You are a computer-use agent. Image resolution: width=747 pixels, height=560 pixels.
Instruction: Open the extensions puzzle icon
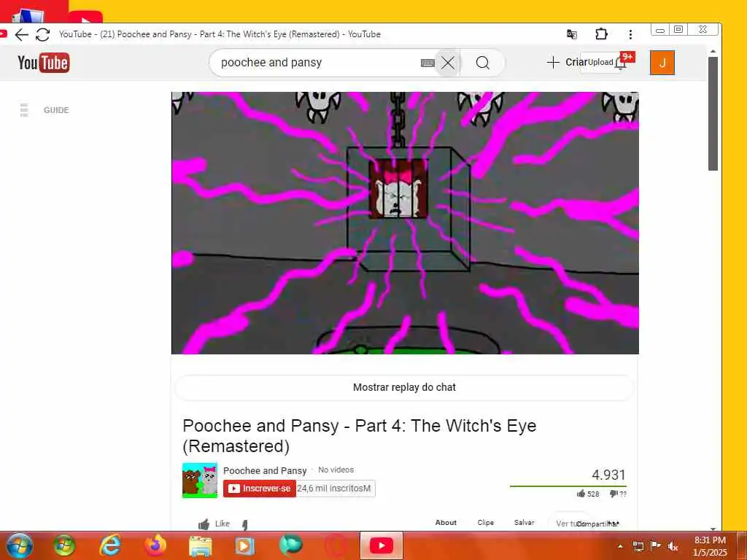pyautogui.click(x=601, y=34)
